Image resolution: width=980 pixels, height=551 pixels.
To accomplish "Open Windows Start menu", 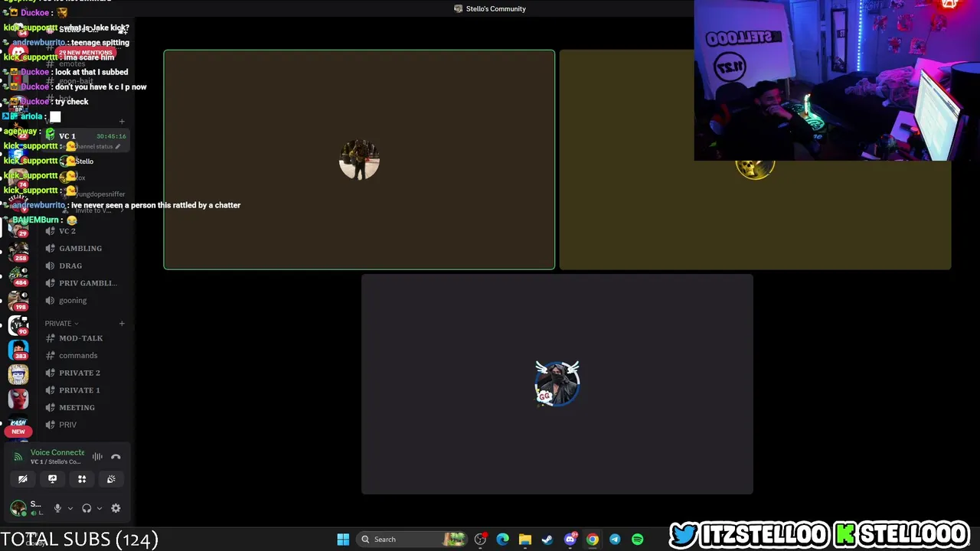I will [343, 540].
